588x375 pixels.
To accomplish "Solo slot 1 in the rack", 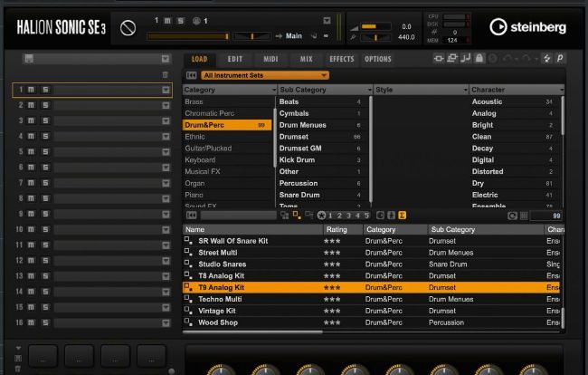I will tap(45, 90).
